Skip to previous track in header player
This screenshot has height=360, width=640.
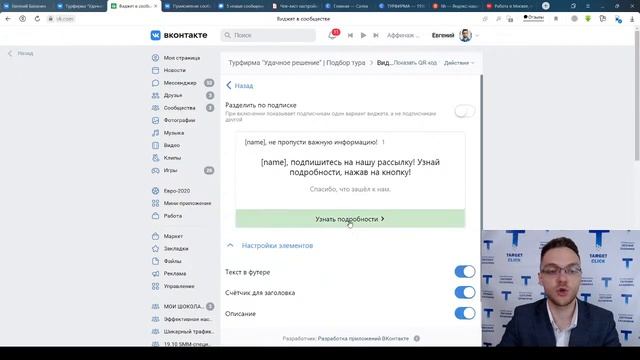point(350,36)
